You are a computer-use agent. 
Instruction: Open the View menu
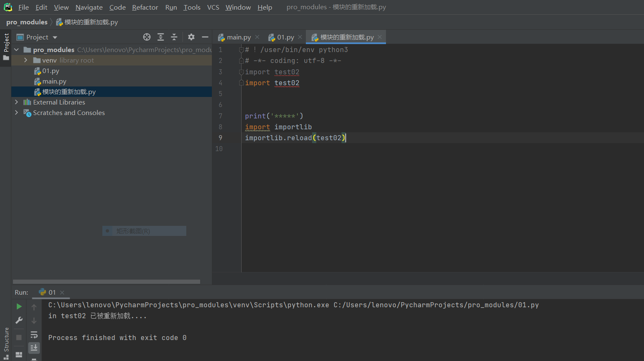[x=61, y=7]
